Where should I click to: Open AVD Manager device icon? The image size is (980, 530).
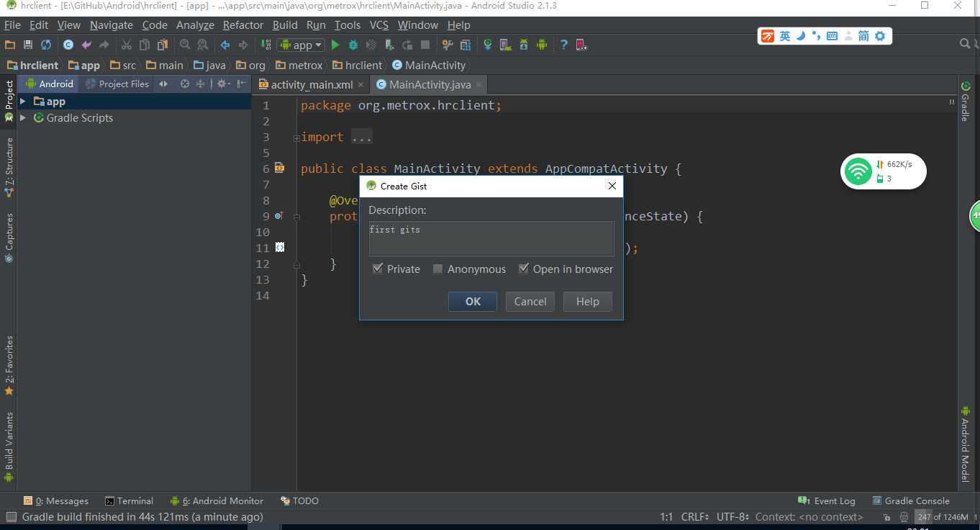pos(505,45)
